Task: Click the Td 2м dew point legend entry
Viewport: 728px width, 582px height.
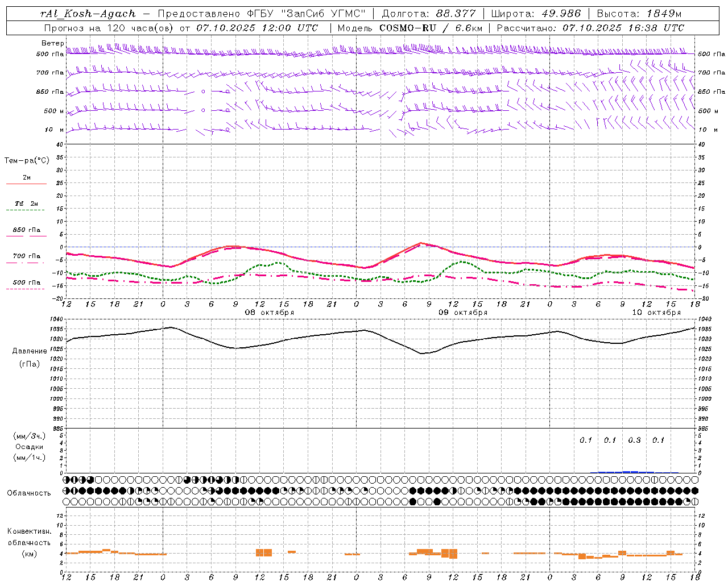Action: coord(26,203)
